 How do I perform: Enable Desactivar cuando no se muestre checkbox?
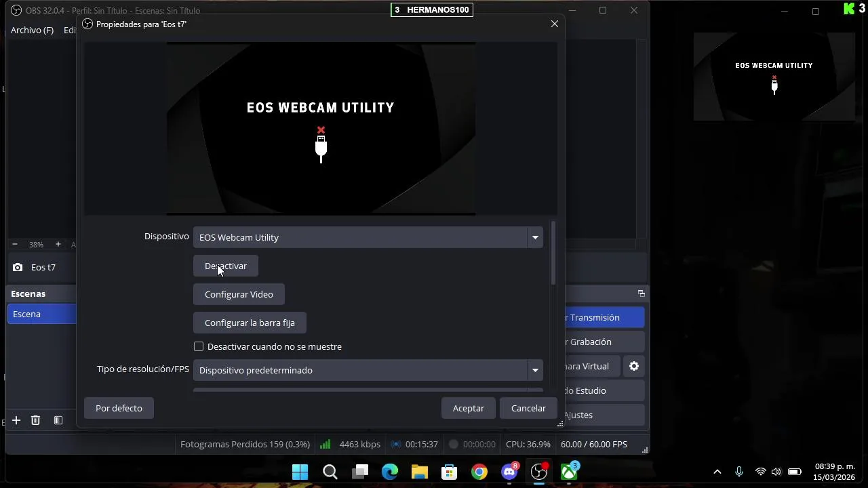pos(199,346)
